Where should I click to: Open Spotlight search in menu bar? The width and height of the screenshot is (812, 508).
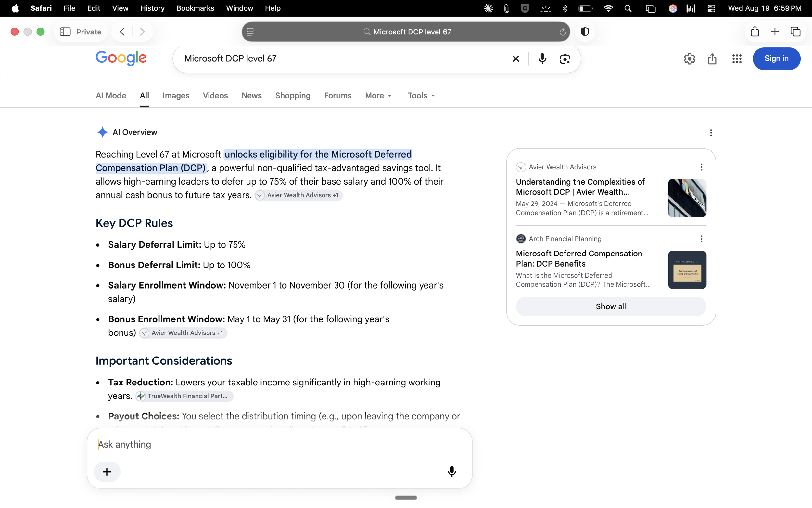pyautogui.click(x=628, y=8)
